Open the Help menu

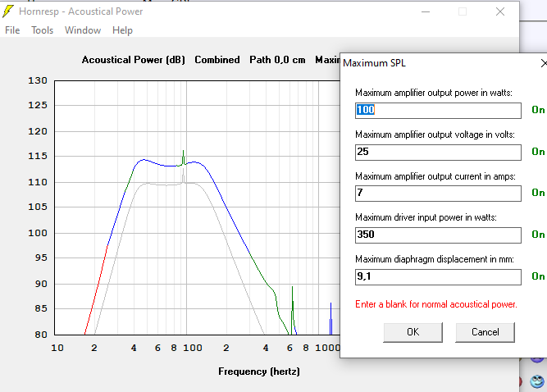122,30
